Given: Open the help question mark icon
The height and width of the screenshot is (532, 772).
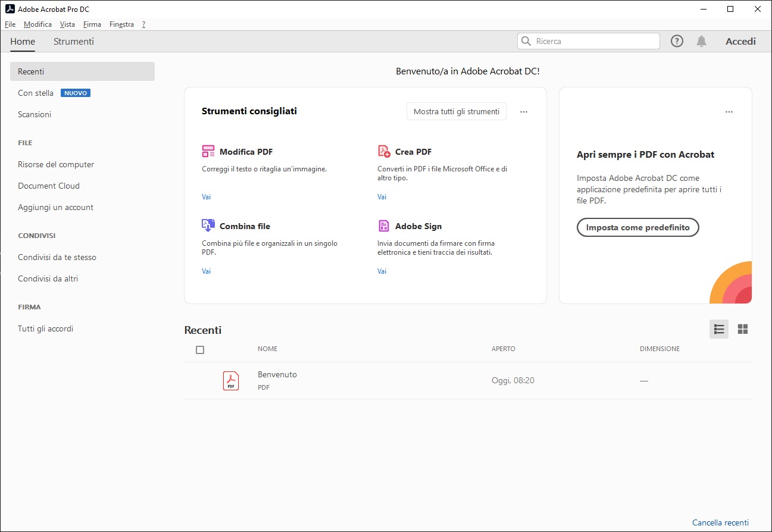Looking at the screenshot, I should tap(677, 41).
